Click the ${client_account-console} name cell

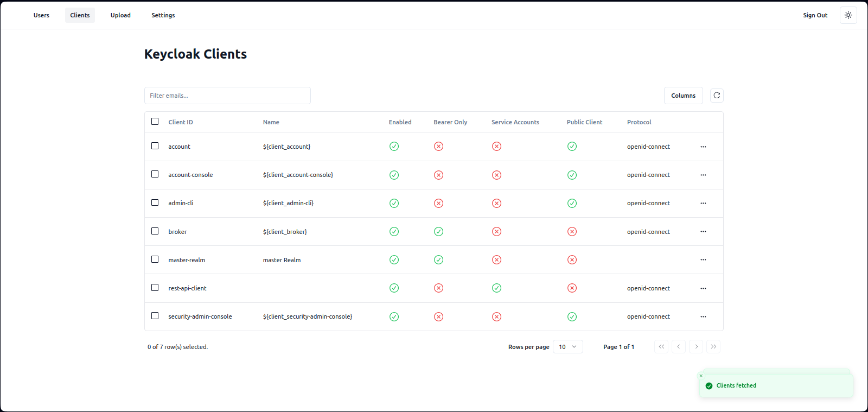click(298, 175)
